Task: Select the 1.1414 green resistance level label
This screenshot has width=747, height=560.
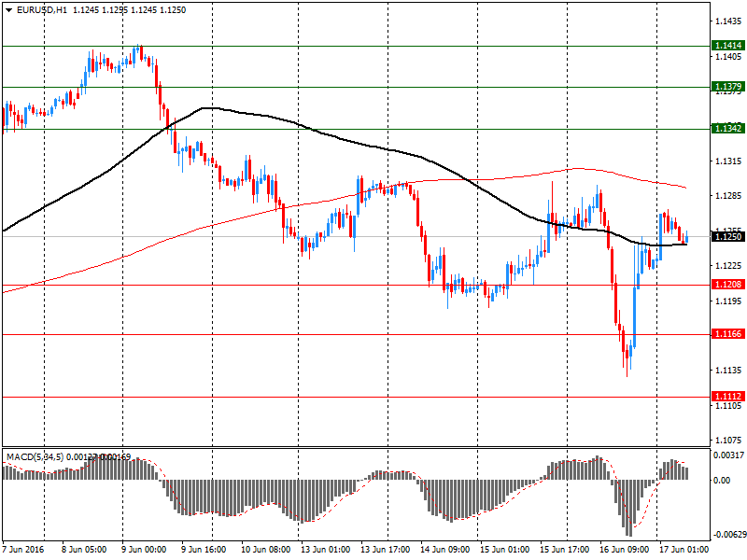Action: click(x=727, y=45)
